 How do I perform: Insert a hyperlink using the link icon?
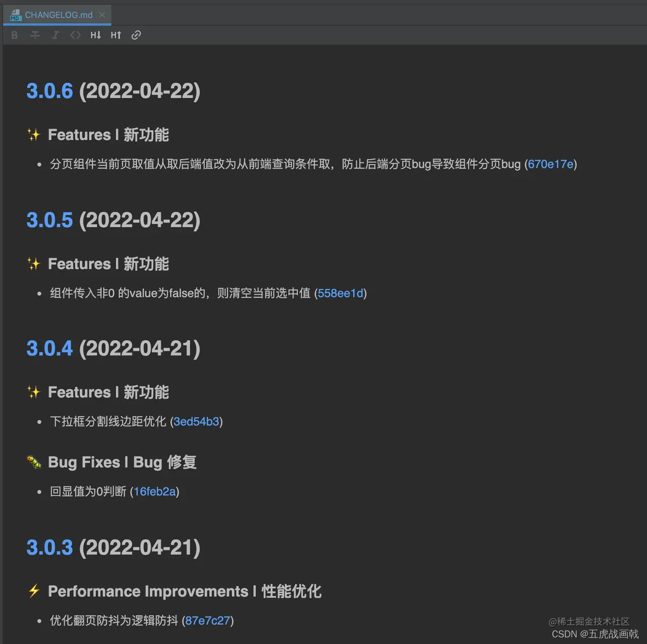tap(135, 35)
